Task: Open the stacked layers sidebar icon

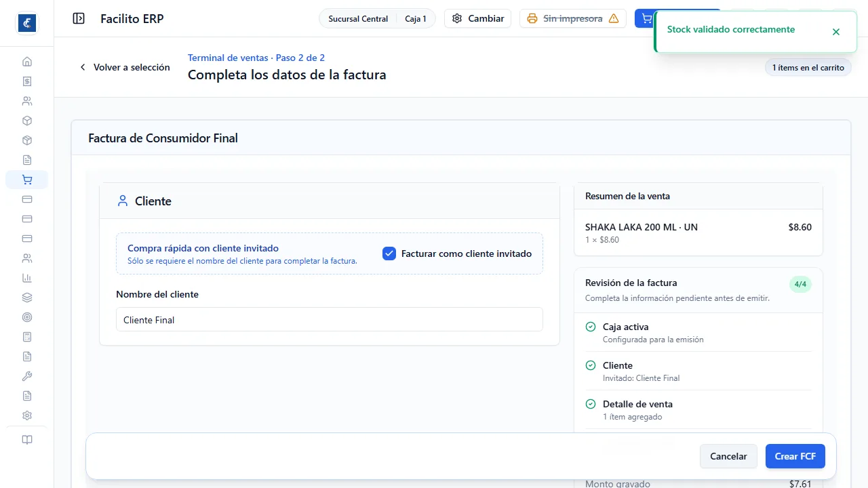Action: click(27, 298)
